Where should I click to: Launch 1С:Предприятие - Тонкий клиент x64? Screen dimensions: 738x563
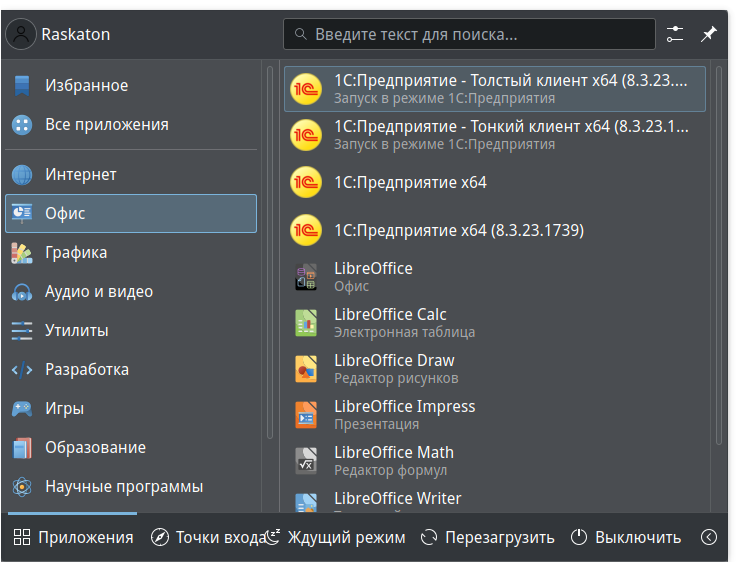coord(495,135)
